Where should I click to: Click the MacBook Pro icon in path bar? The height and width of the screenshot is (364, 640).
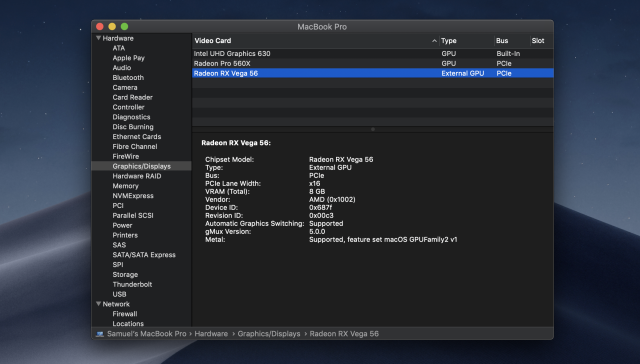click(100, 334)
